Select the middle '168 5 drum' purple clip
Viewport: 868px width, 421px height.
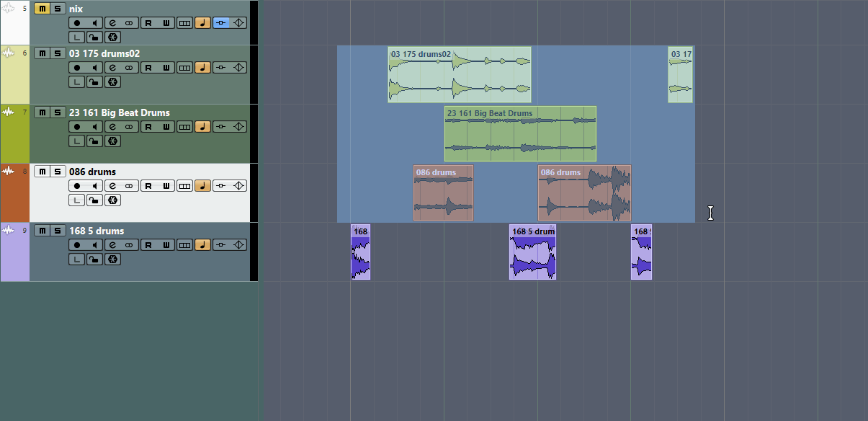point(532,252)
